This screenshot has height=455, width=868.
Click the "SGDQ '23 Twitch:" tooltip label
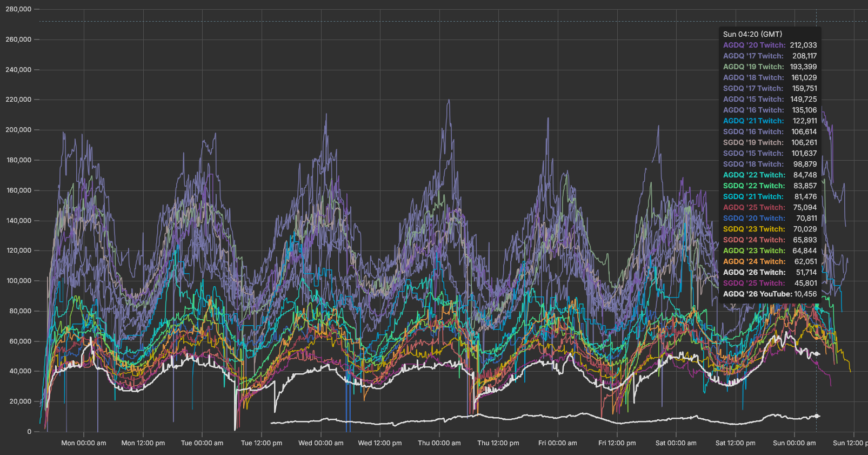pos(755,229)
